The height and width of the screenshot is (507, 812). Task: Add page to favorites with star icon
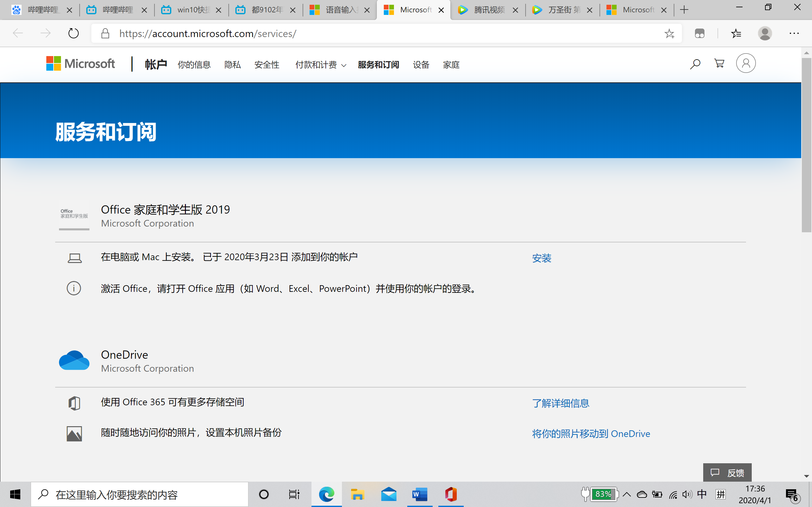pos(669,34)
